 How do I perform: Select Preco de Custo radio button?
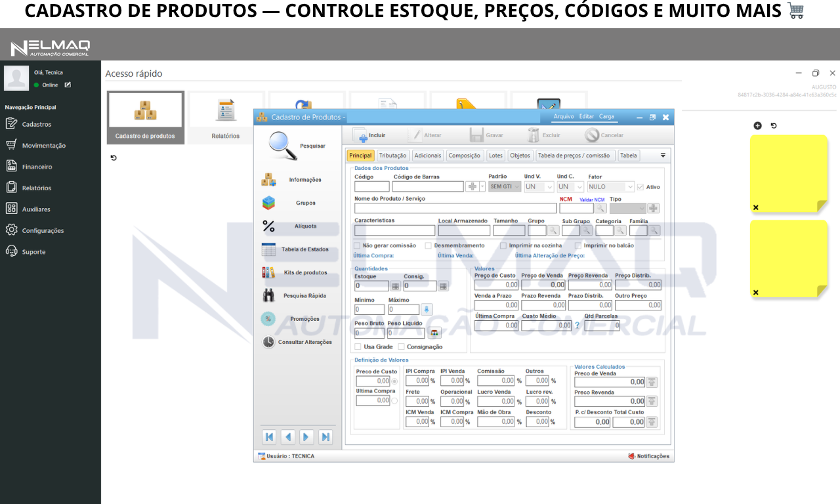[394, 381]
